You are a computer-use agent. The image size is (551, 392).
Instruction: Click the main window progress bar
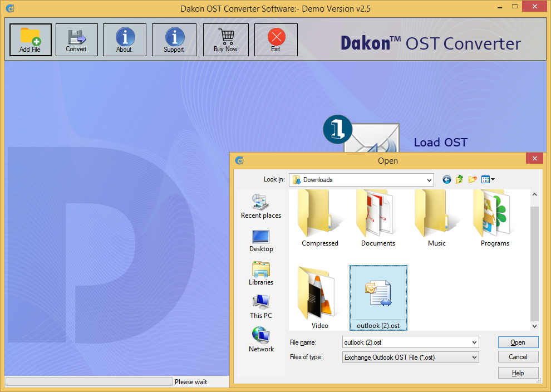pos(89,381)
